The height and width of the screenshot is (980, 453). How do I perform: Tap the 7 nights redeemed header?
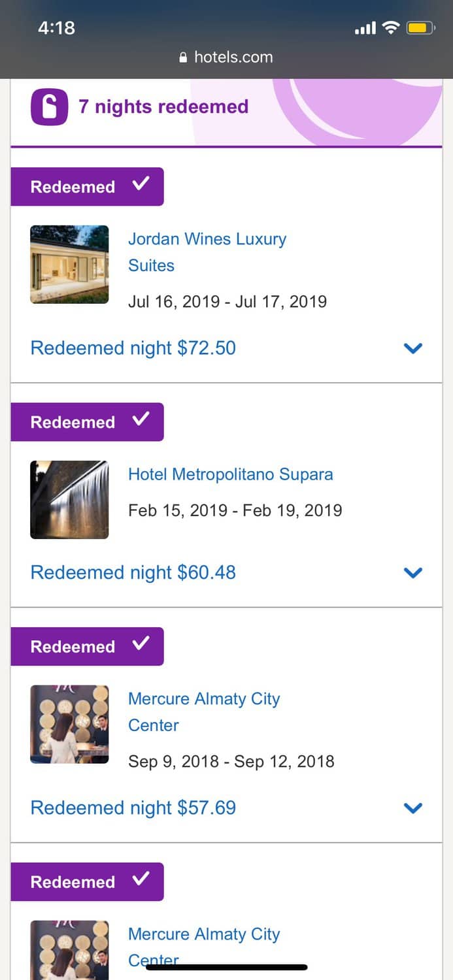[163, 106]
